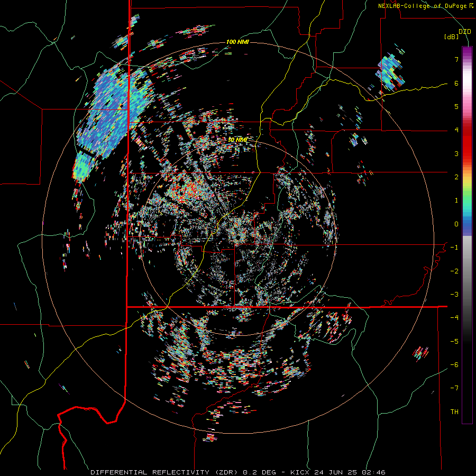Click the TH label on the color scale
This screenshot has height=476, width=476.
pyautogui.click(x=454, y=412)
